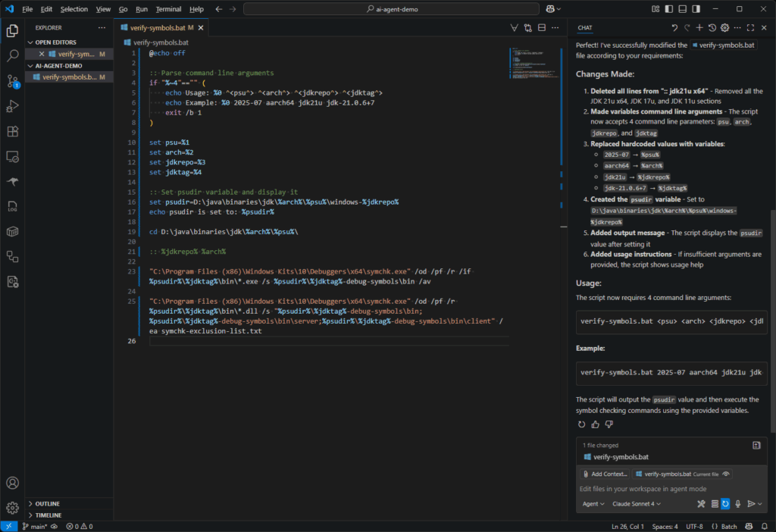
Task: Click the Add Context button
Action: pyautogui.click(x=605, y=474)
